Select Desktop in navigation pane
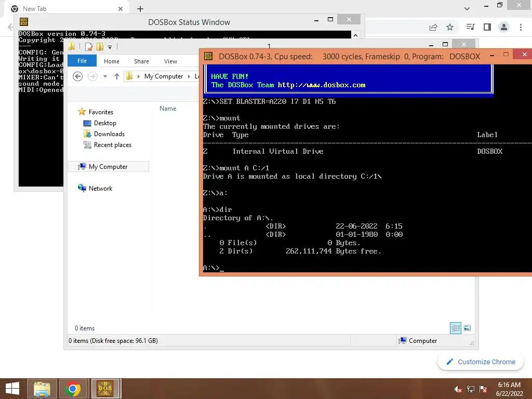The height and width of the screenshot is (399, 532). pyautogui.click(x=105, y=123)
